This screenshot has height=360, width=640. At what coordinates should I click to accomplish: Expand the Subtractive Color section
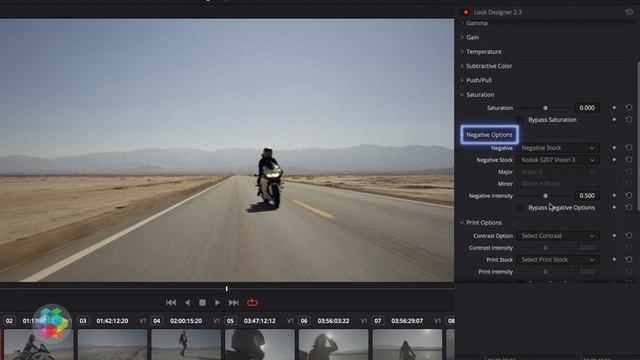pos(462,66)
